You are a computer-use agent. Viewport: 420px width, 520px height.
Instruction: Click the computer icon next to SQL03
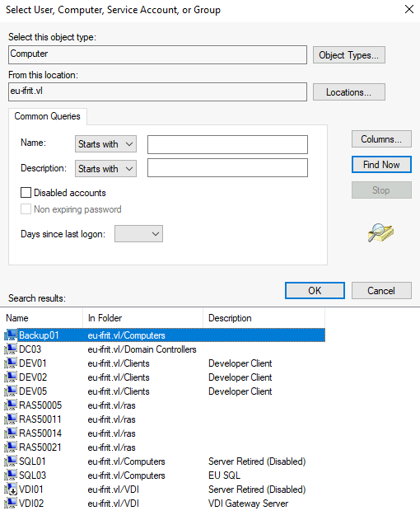coord(10,475)
